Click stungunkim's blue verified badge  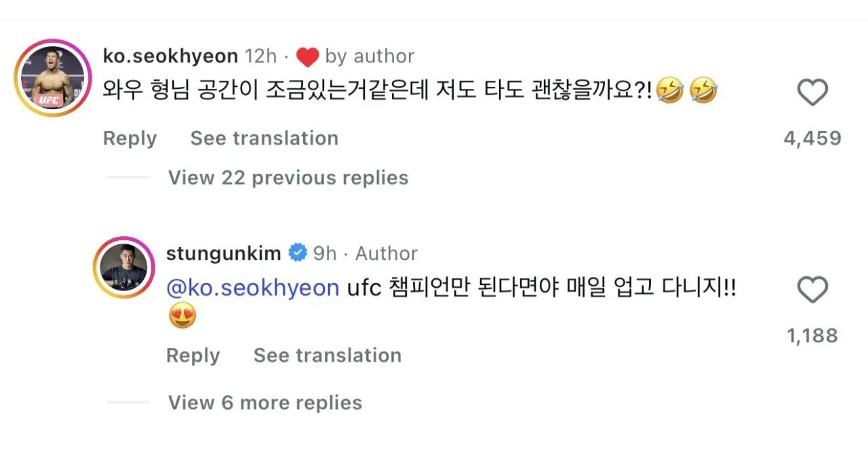(297, 253)
